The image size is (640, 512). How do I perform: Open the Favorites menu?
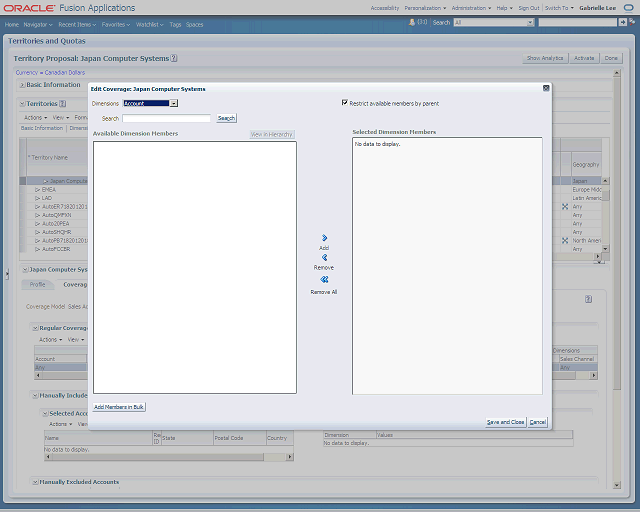pyautogui.click(x=116, y=24)
